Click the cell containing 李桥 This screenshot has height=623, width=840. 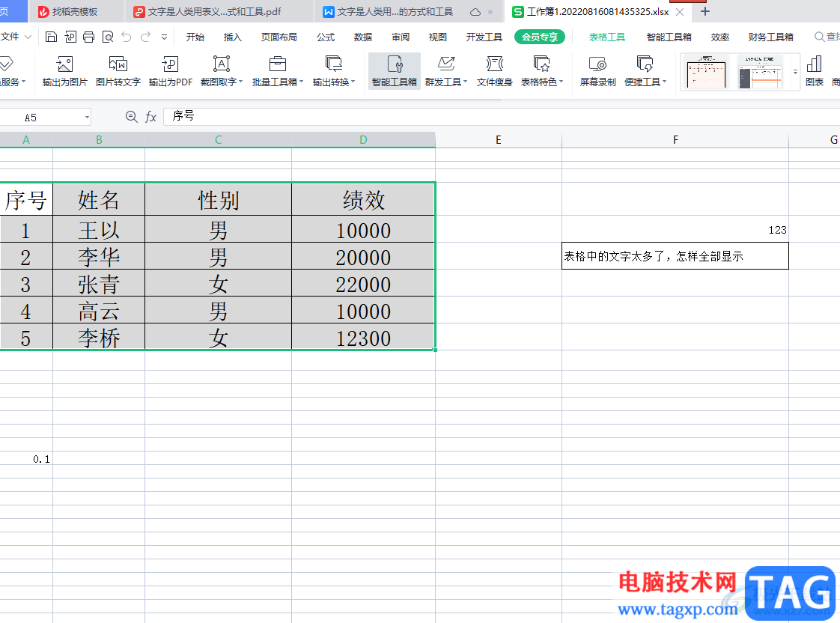(x=99, y=338)
